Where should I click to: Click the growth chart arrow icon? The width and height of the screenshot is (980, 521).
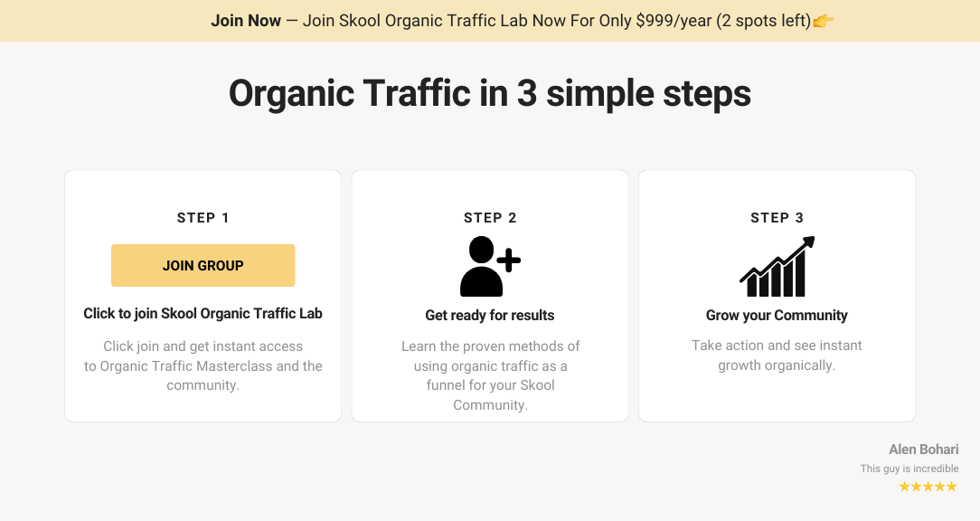coord(777,266)
